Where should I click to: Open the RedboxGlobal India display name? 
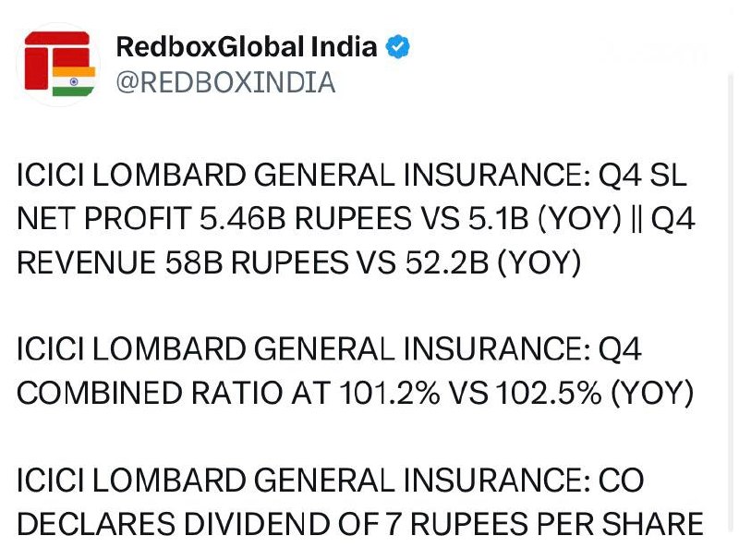[247, 47]
